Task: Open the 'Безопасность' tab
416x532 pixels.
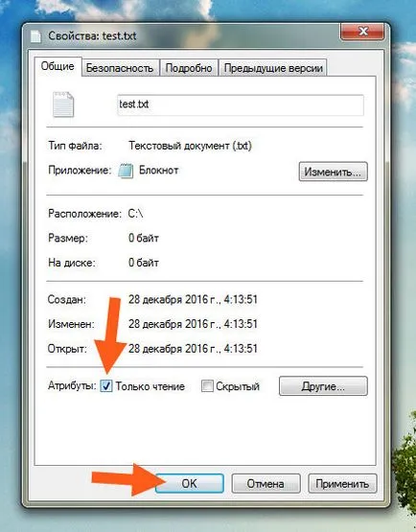Action: 120,68
